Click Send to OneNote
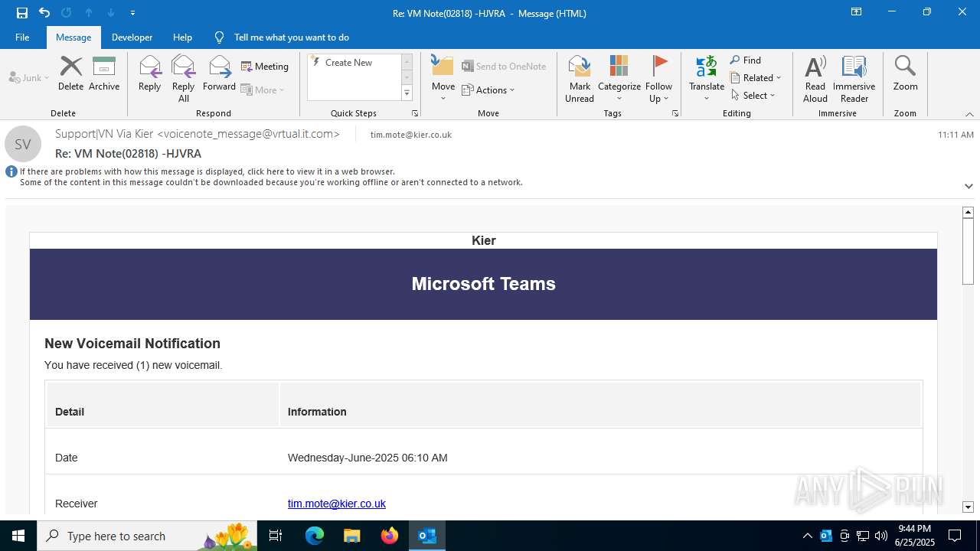This screenshot has width=980, height=551. tap(504, 67)
